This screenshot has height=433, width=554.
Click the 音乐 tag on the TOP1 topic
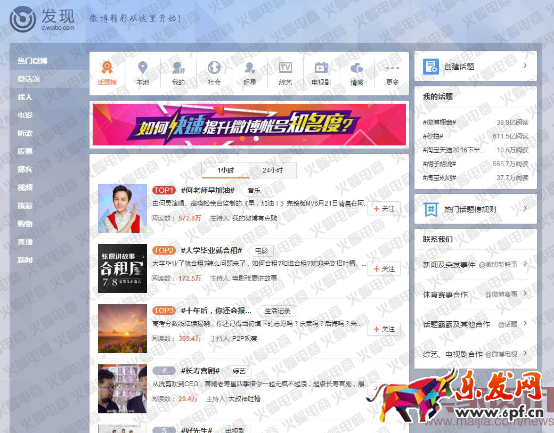(x=254, y=191)
